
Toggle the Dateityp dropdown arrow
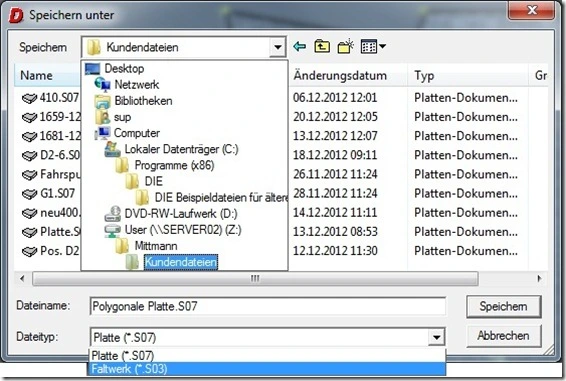436,337
